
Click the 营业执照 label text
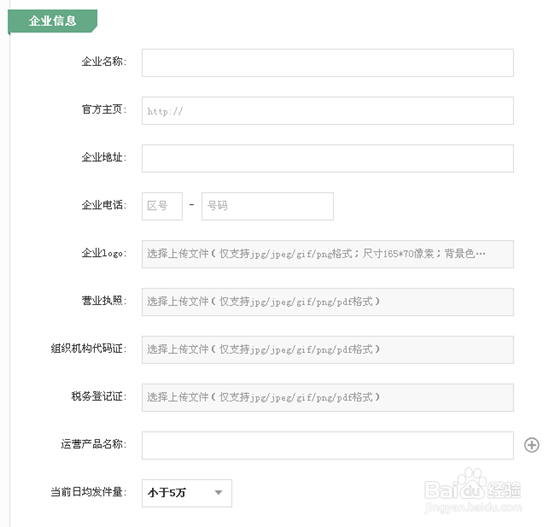pos(104,301)
